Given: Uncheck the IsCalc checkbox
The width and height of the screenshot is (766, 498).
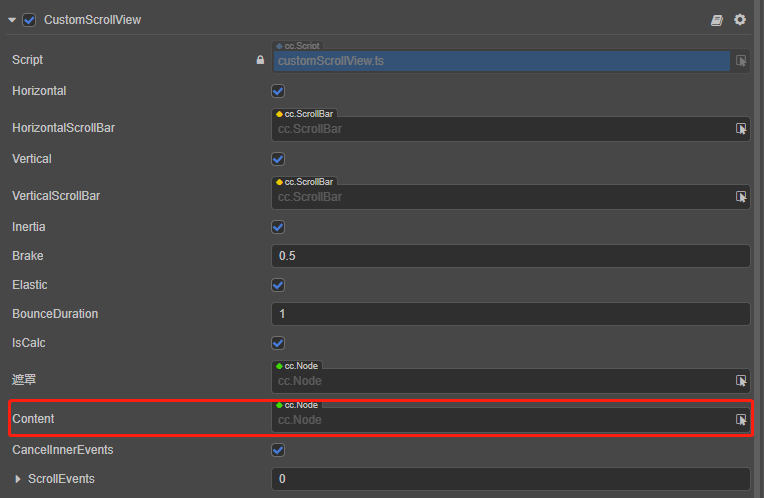Looking at the screenshot, I should pos(278,343).
